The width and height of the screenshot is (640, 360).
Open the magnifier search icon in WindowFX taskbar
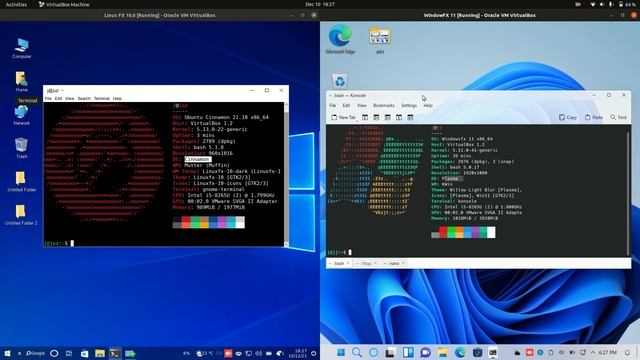coord(357,352)
